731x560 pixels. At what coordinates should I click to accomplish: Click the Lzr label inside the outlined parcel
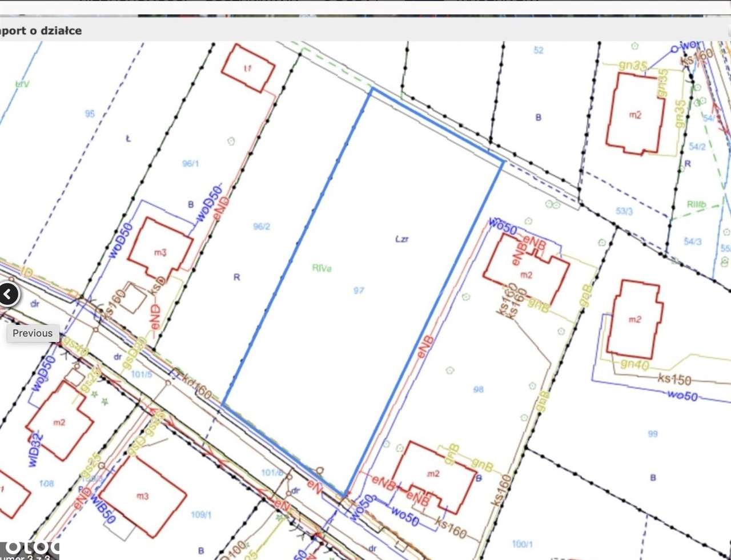[x=402, y=239]
